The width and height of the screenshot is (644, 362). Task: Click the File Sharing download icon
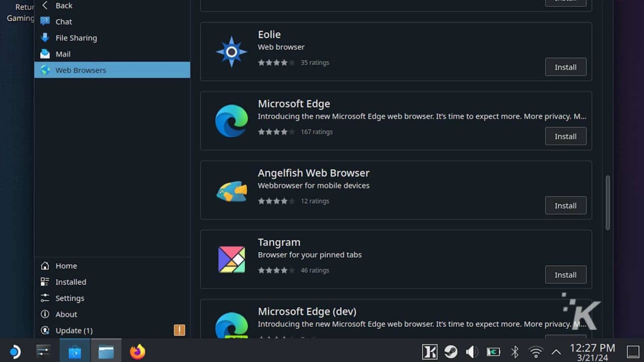45,37
